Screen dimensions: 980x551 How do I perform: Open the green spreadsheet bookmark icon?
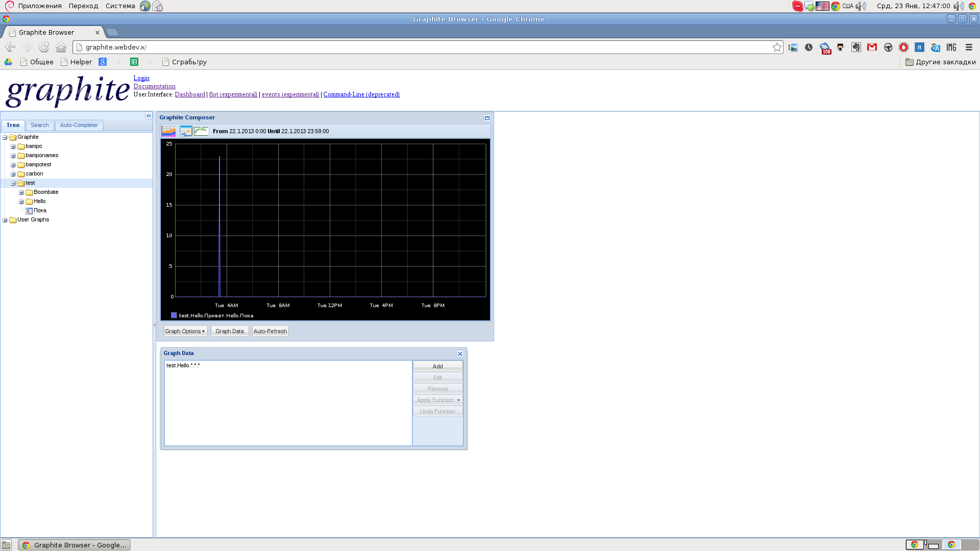coord(134,62)
